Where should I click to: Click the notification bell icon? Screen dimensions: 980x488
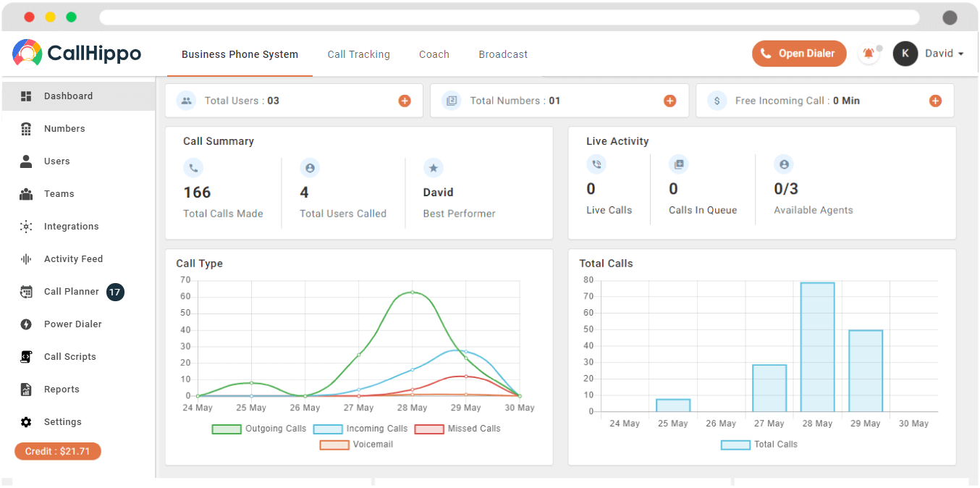(868, 54)
